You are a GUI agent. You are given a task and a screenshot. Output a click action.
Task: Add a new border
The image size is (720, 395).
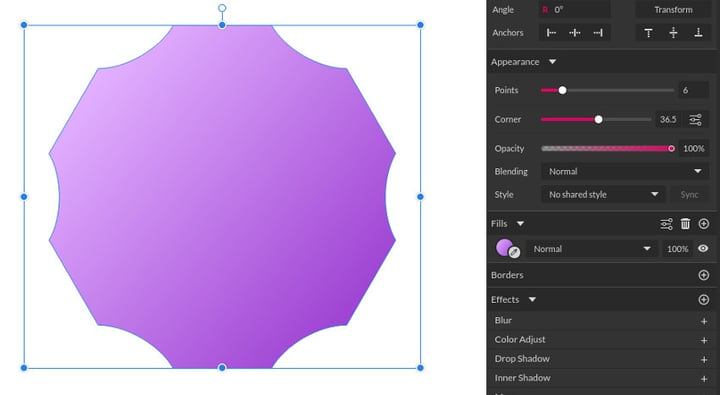(703, 275)
